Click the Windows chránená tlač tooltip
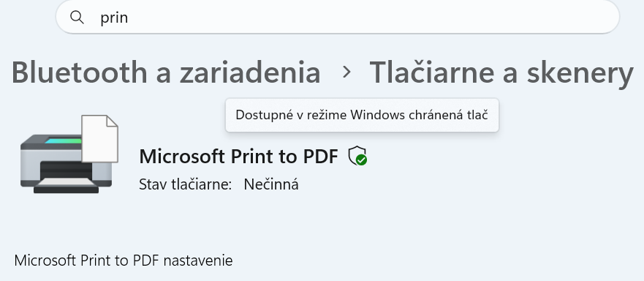 362,115
